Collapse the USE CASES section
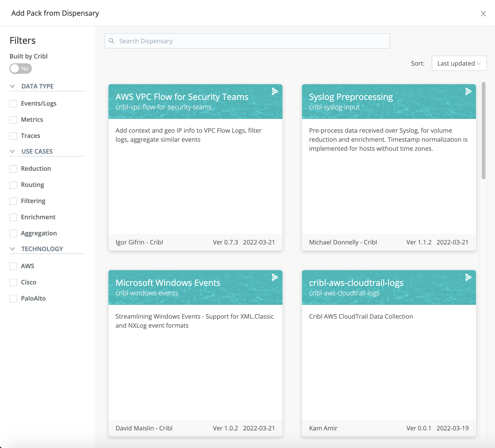495x448 pixels. coord(13,151)
